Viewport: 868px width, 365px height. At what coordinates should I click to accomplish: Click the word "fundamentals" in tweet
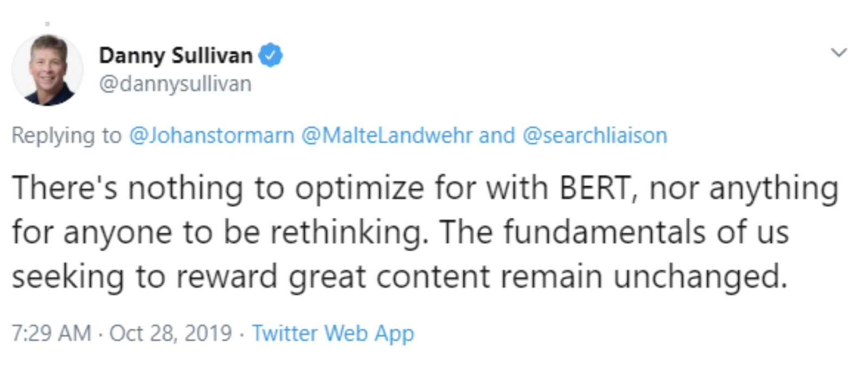[x=604, y=232]
